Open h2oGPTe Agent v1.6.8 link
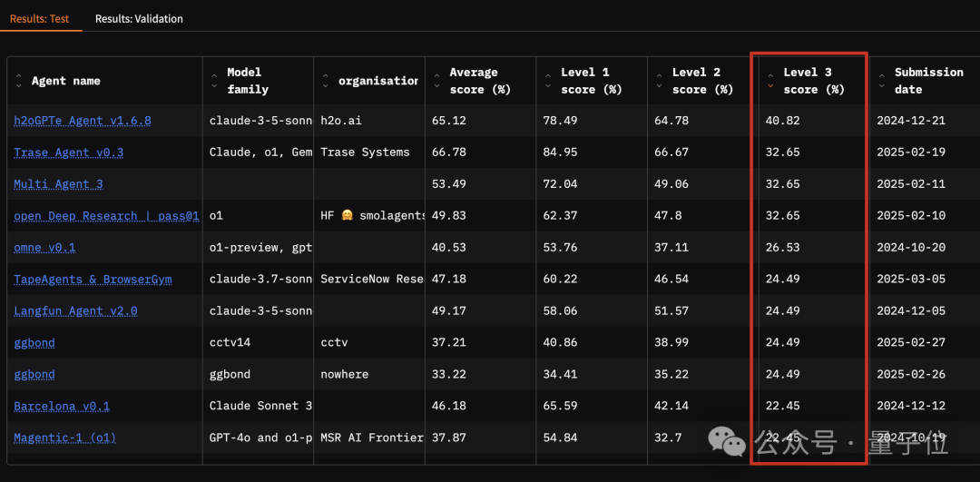This screenshot has width=980, height=482. coord(83,121)
